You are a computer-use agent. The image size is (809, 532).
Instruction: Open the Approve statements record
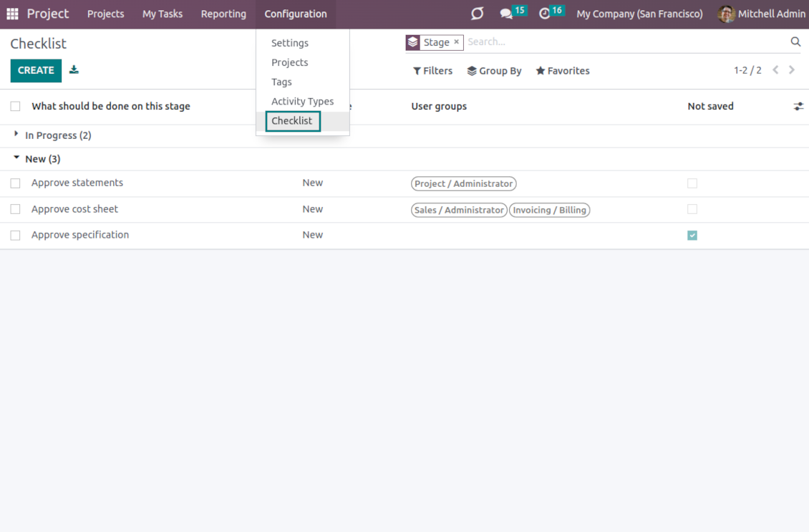click(77, 183)
